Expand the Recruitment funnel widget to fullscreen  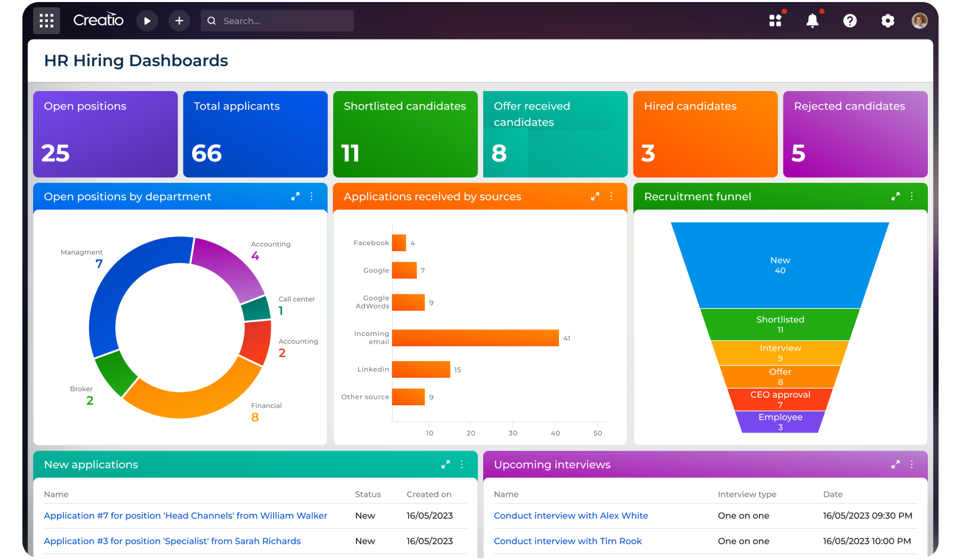[x=895, y=197]
